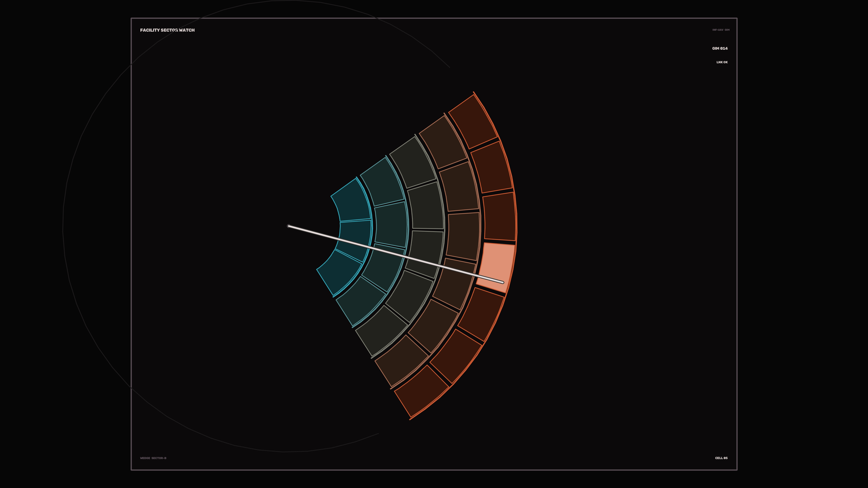Click the sweep line's outer end handle
Screen dimensions: 868x488
point(503,282)
